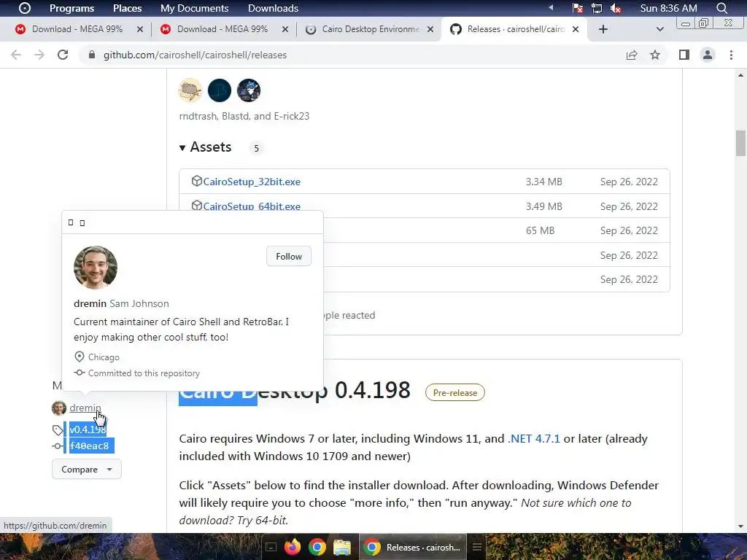Open the Compare dropdown
The height and width of the screenshot is (560, 747).
[87, 469]
